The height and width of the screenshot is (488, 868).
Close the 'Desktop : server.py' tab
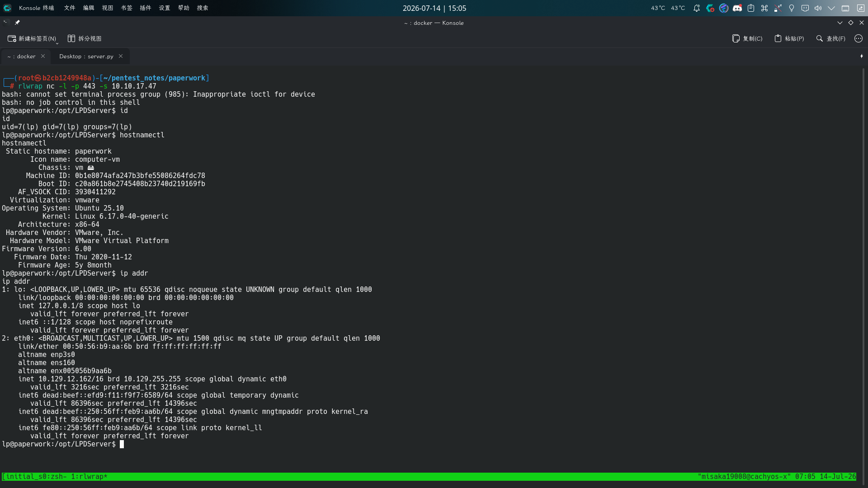[121, 56]
